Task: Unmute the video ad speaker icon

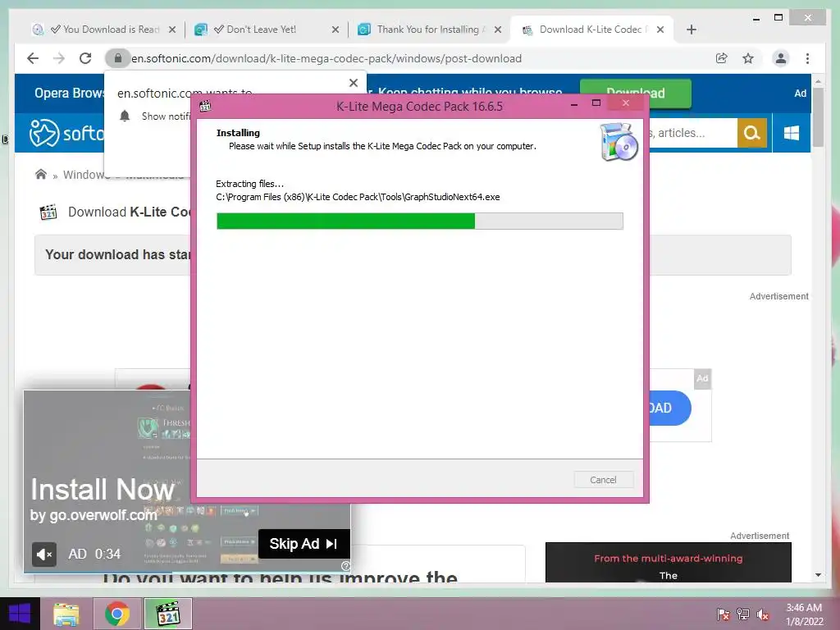Action: 44,554
